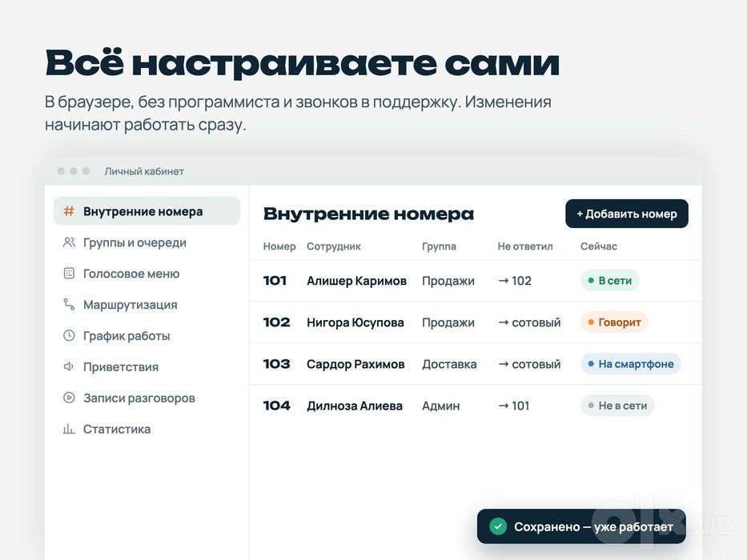
Task: Click employee Нигора Юсупова
Action: click(x=355, y=322)
